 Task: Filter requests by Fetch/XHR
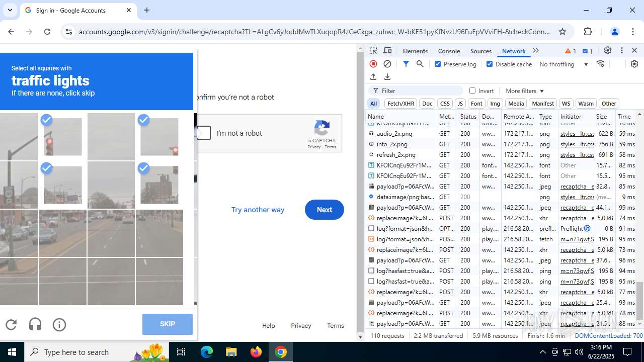tap(401, 104)
